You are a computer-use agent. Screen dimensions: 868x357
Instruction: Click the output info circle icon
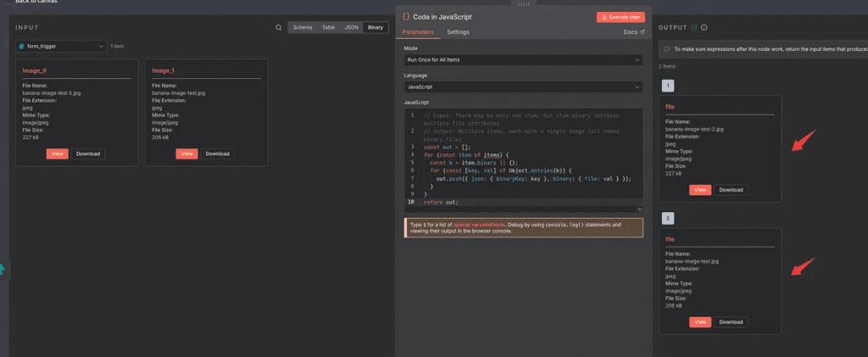(x=704, y=27)
